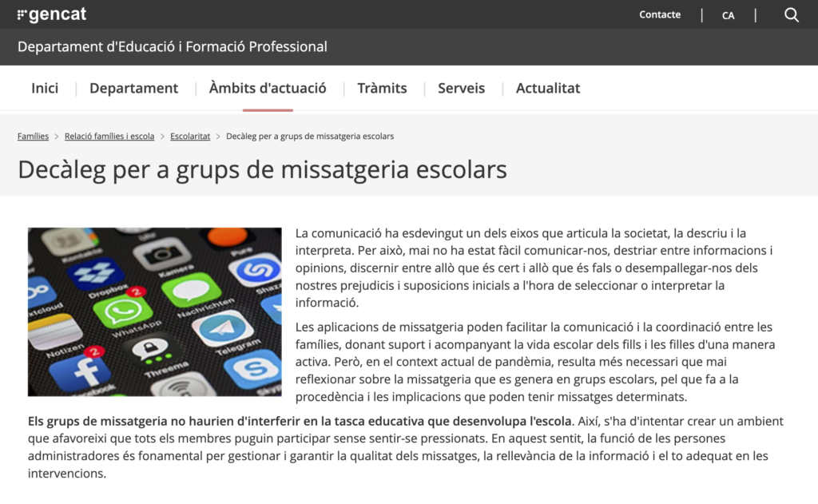Go to the Inici menu item
818x504 pixels.
tap(45, 89)
